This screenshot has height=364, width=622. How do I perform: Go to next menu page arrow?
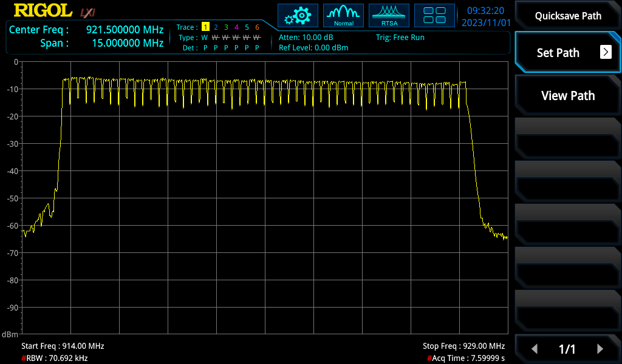(600, 349)
